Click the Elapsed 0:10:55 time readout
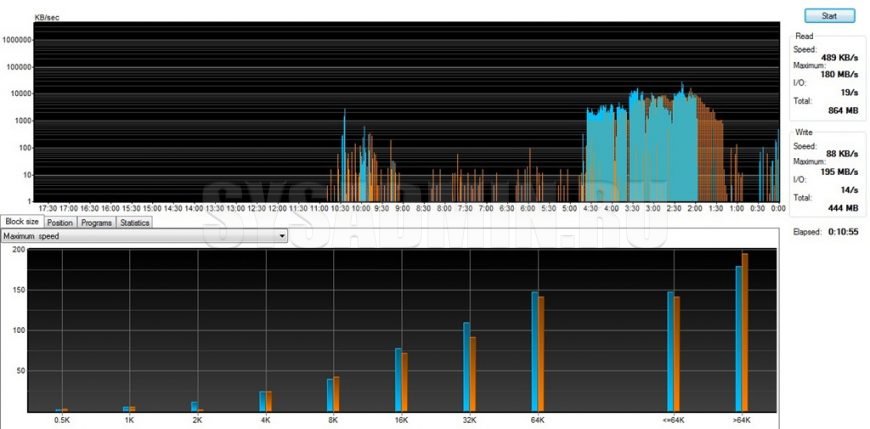 [x=837, y=231]
